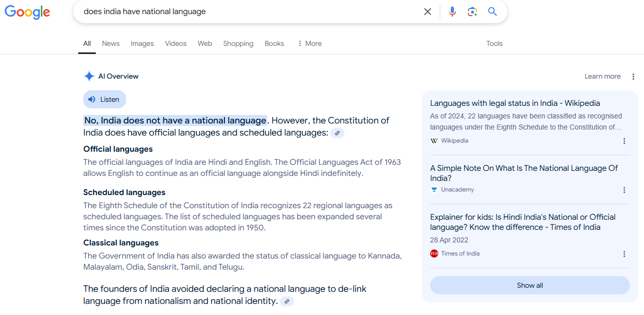
Task: Click the Times of India favicon
Action: pos(434,254)
